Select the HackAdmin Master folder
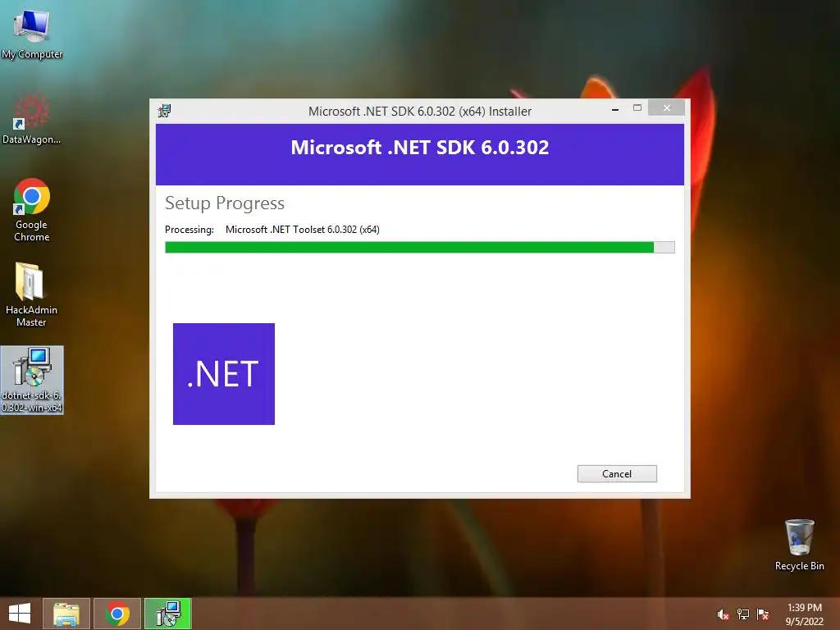This screenshot has width=840, height=630. point(32,294)
